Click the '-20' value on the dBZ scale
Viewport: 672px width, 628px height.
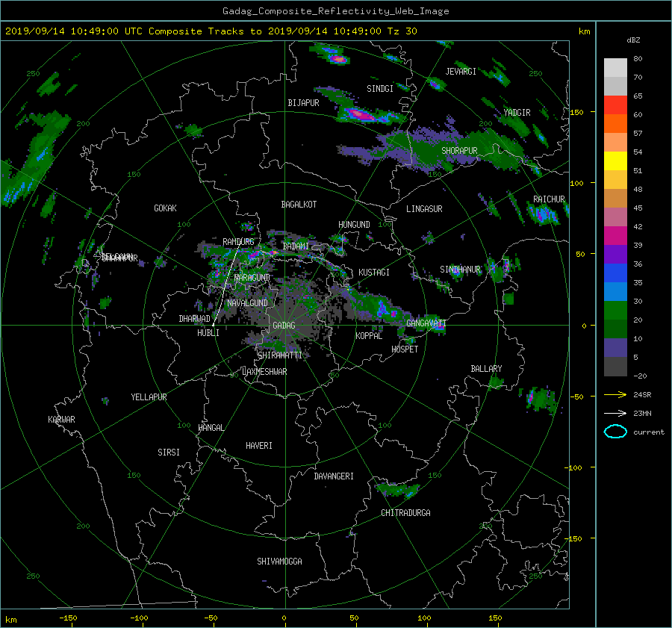coord(640,376)
